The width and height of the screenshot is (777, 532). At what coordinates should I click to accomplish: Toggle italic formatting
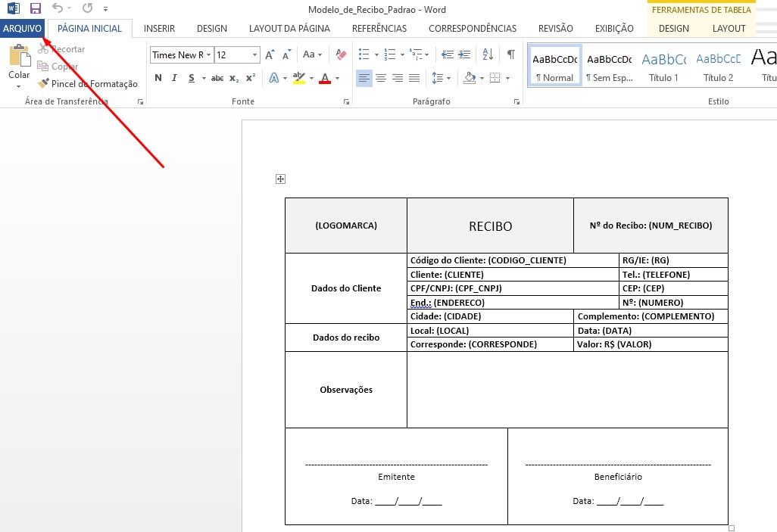[174, 78]
